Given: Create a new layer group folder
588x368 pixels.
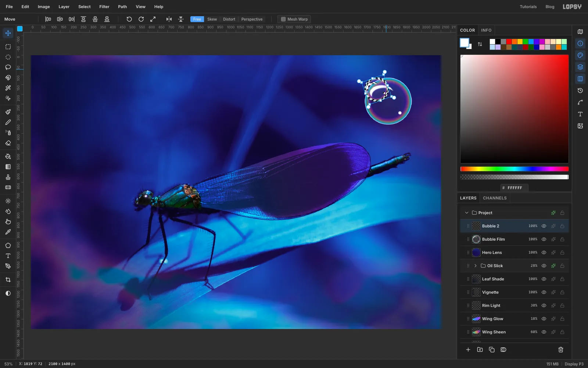Looking at the screenshot, I should (480, 350).
